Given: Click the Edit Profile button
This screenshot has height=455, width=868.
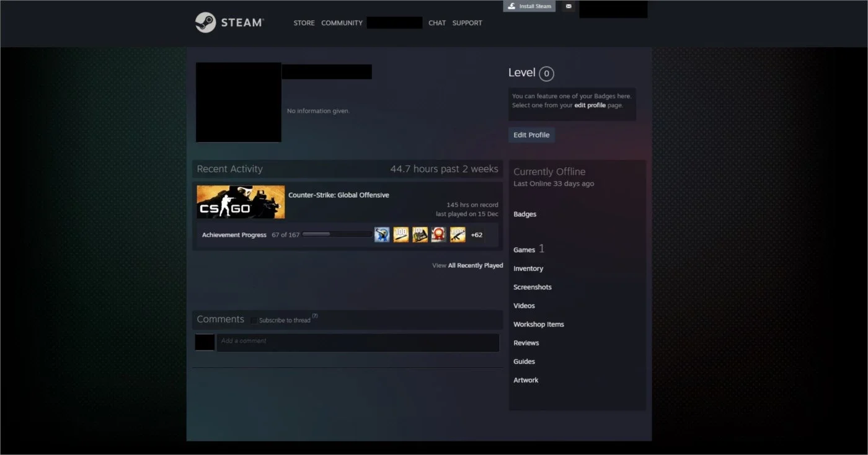Looking at the screenshot, I should [x=531, y=135].
